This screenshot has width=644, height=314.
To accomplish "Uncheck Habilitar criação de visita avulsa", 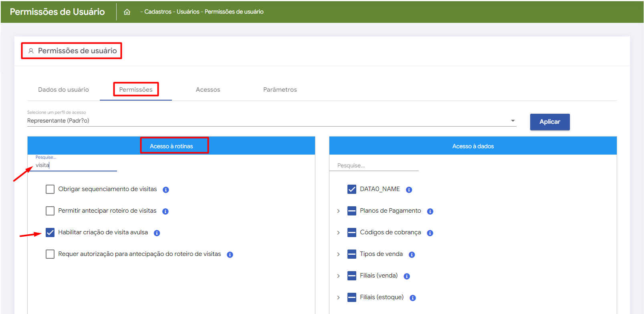I will 50,232.
